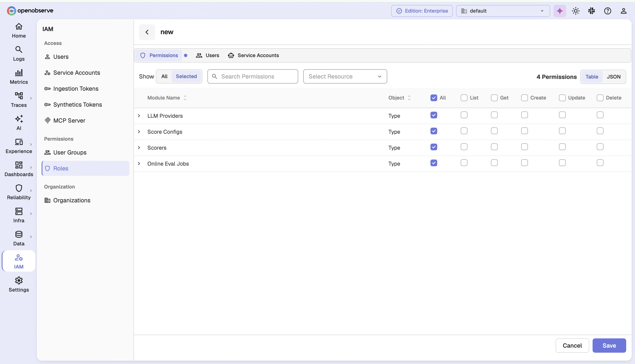This screenshot has height=364, width=635.
Task: Open the Metrics section
Action: [19, 77]
